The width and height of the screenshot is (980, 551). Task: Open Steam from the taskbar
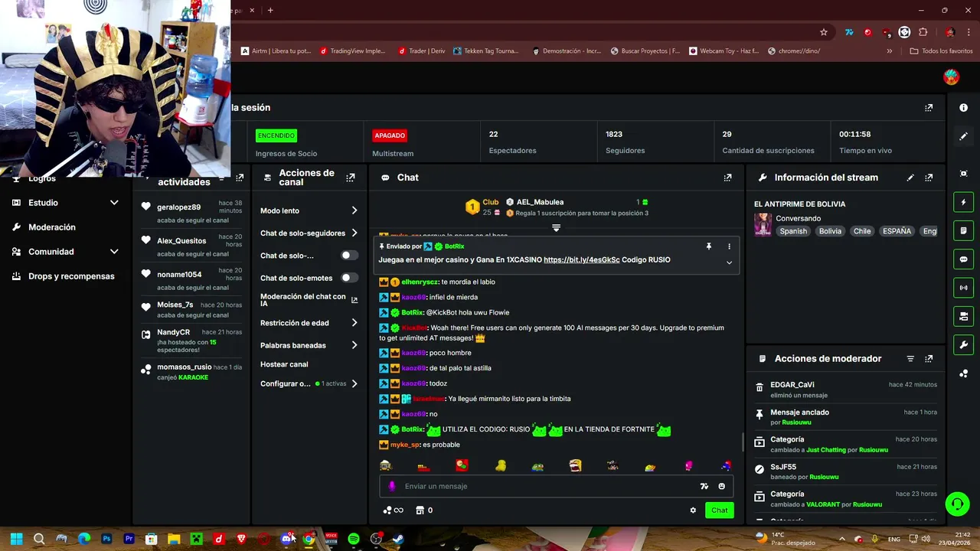398,539
